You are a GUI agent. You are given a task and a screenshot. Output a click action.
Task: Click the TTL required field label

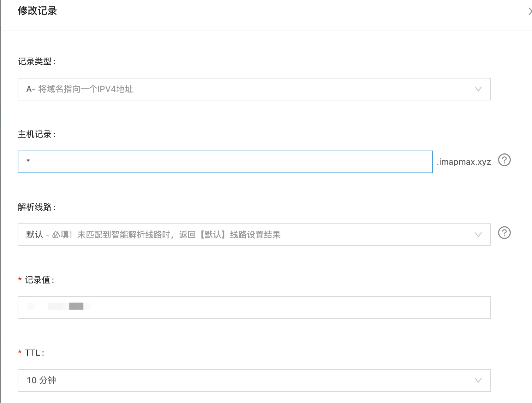34,353
